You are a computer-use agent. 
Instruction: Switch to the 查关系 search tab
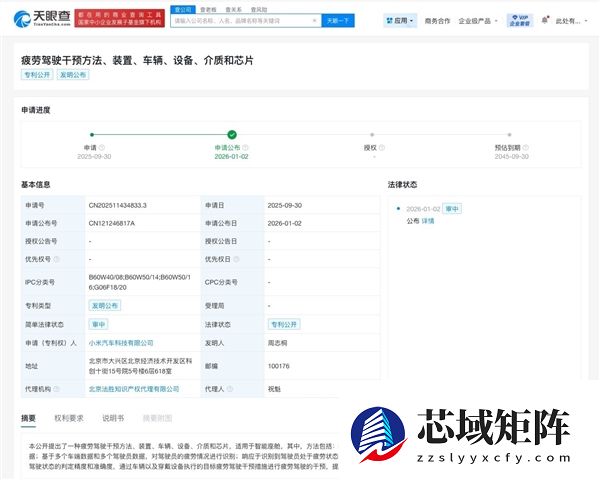coord(233,9)
